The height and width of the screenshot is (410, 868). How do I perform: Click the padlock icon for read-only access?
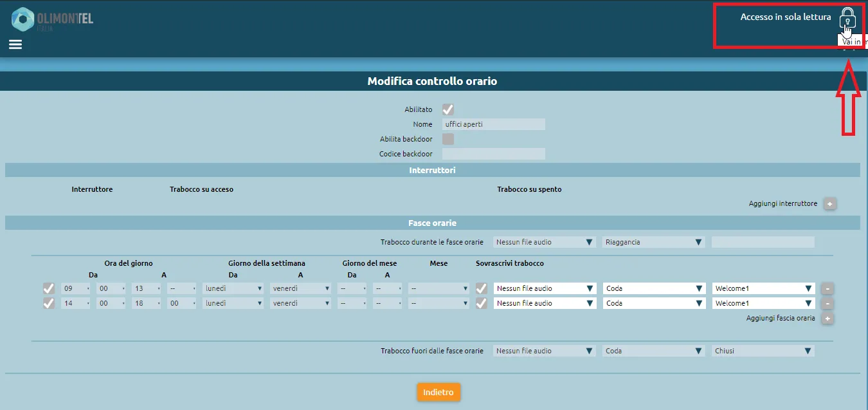coord(847,19)
